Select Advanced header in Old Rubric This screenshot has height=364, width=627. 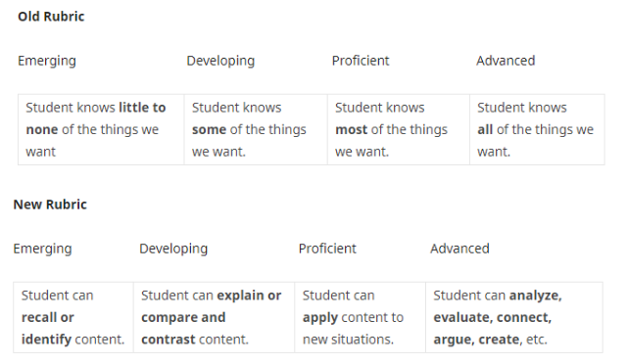pos(506,61)
